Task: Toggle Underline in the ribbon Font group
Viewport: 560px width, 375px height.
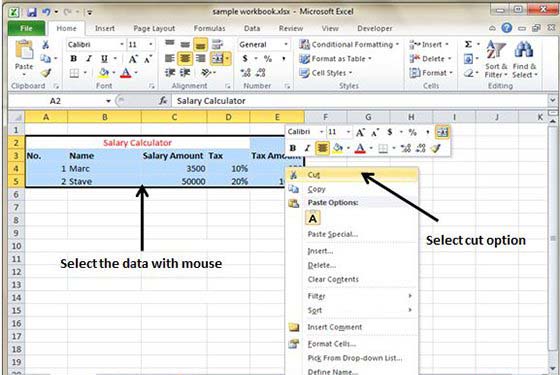Action: (104, 59)
